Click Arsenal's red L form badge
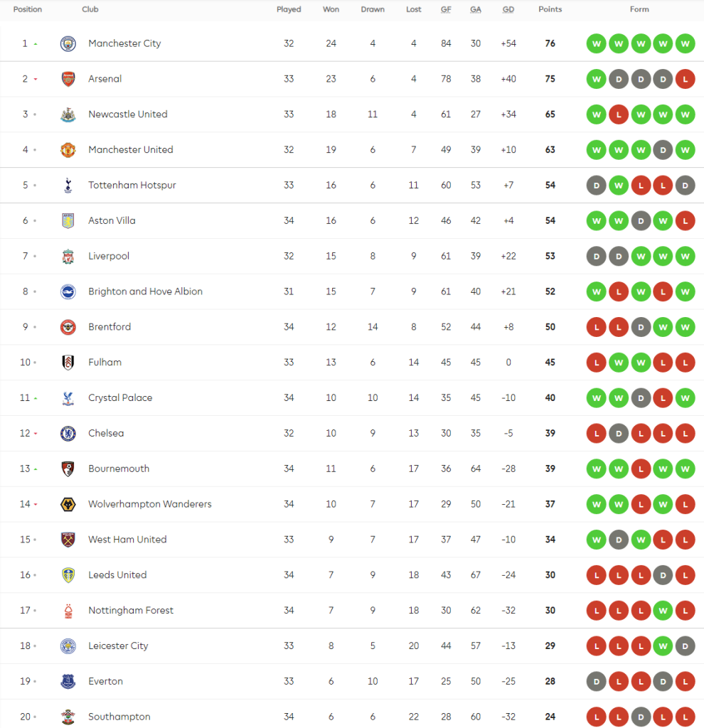The width and height of the screenshot is (704, 728). [x=685, y=79]
